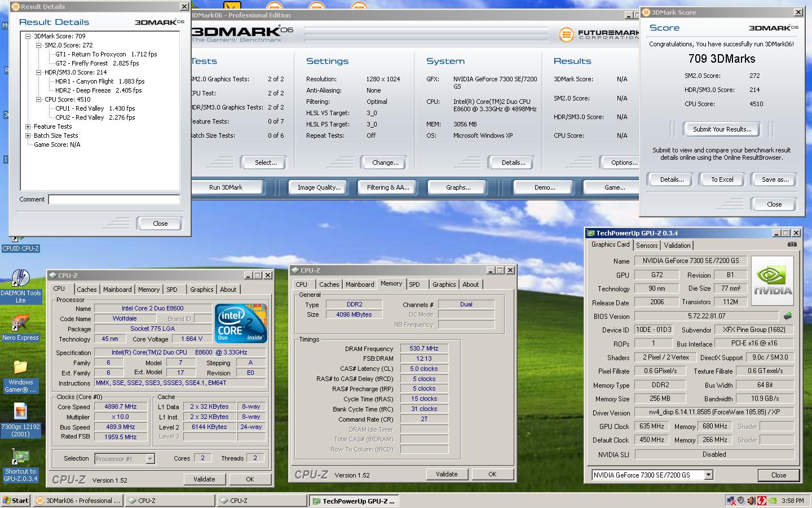The image size is (812, 508).
Task: Click Change... under Settings
Action: tap(385, 163)
